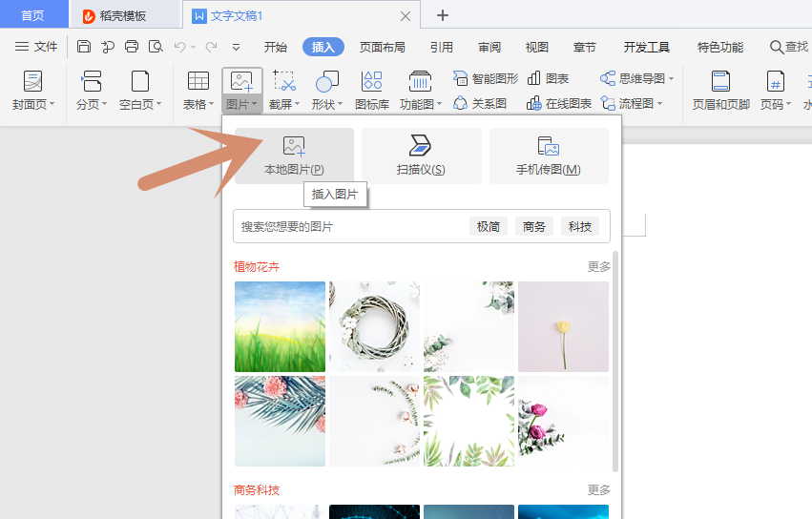Expand the 思维导图 dropdown arrow
This screenshot has width=812, height=519.
(671, 79)
